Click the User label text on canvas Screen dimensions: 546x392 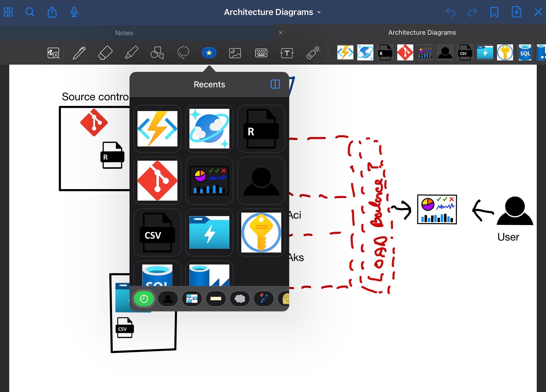(x=508, y=237)
